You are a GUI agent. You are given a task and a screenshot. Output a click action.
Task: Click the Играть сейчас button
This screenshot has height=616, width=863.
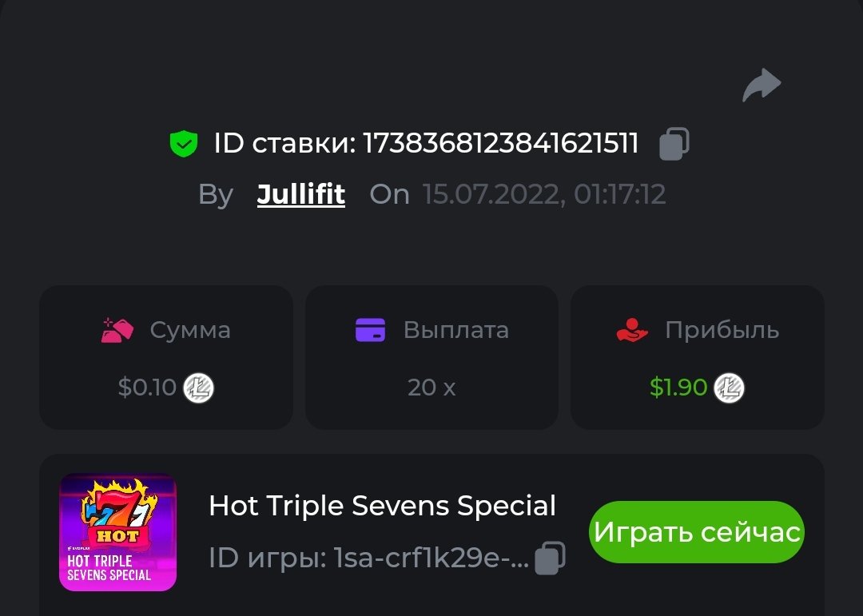coord(697,532)
